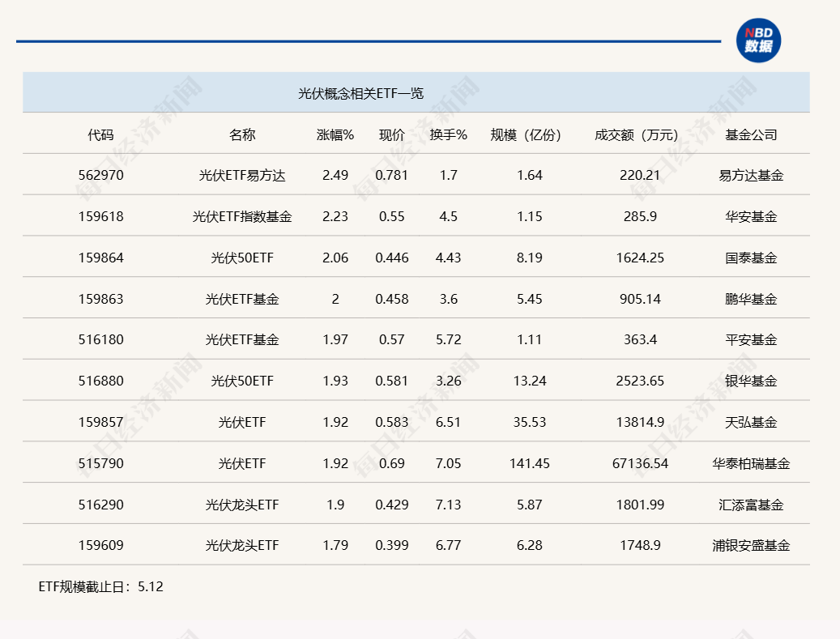Select scale value 5.45
Screen dimensions: 840x639
click(x=529, y=299)
